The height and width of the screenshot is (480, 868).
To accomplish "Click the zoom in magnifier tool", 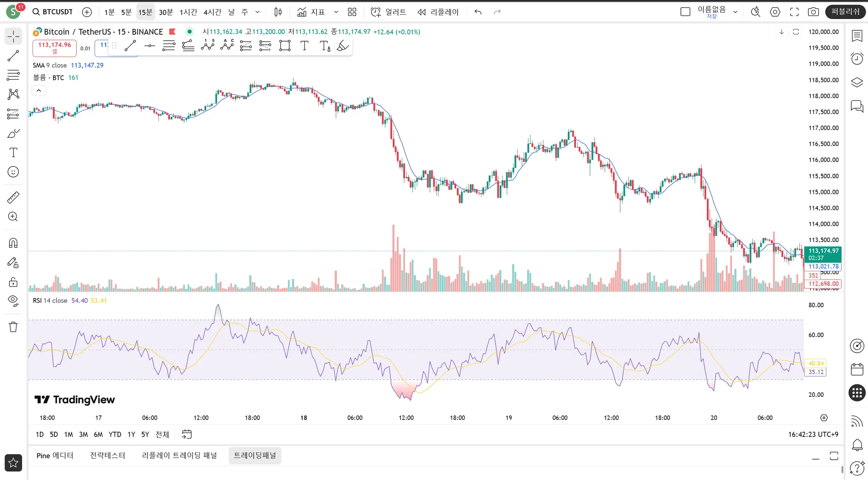I will tap(13, 217).
